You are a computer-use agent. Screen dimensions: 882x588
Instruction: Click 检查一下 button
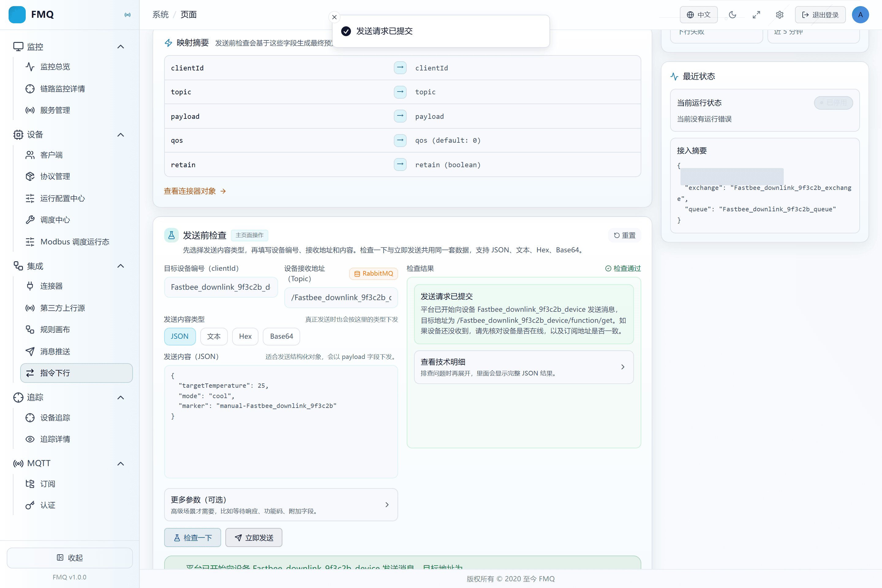[192, 538]
